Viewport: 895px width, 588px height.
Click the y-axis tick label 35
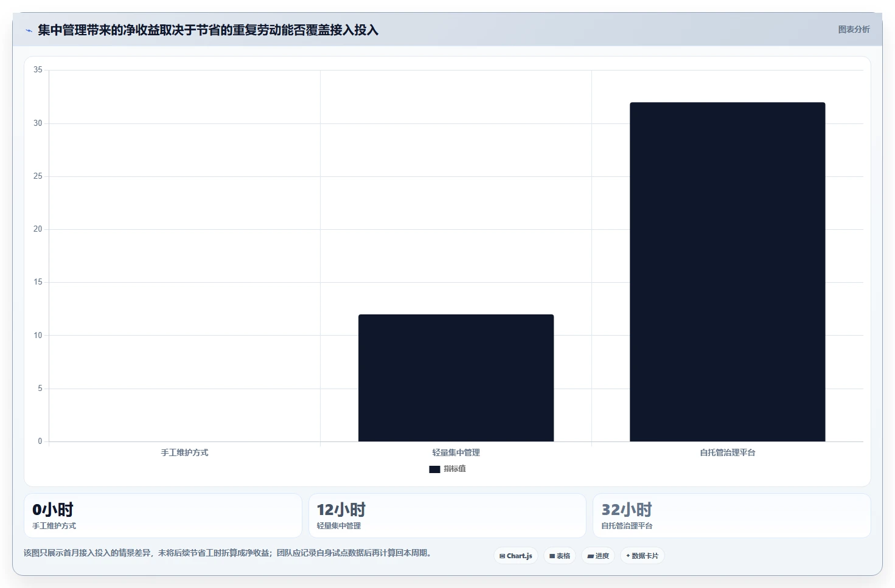point(38,70)
